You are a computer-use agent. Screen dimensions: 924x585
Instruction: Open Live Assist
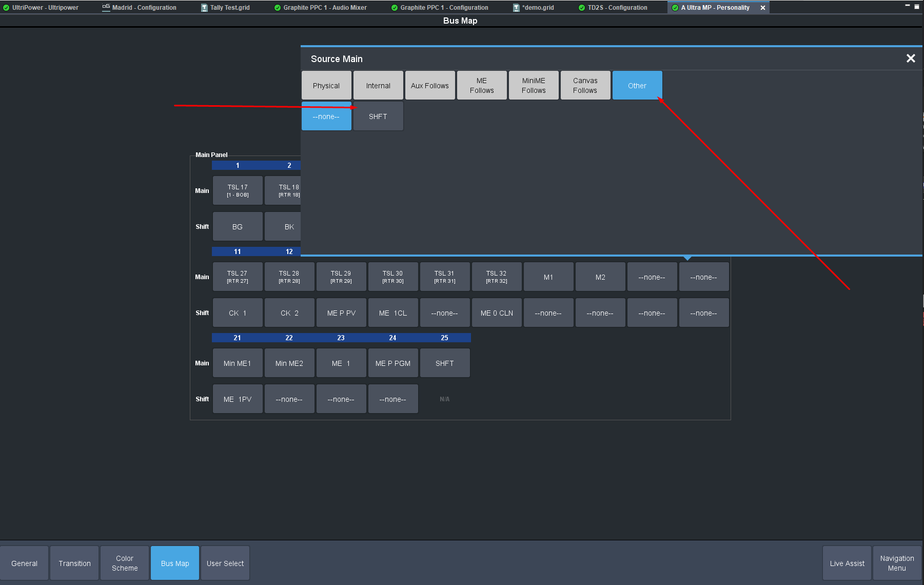click(847, 563)
